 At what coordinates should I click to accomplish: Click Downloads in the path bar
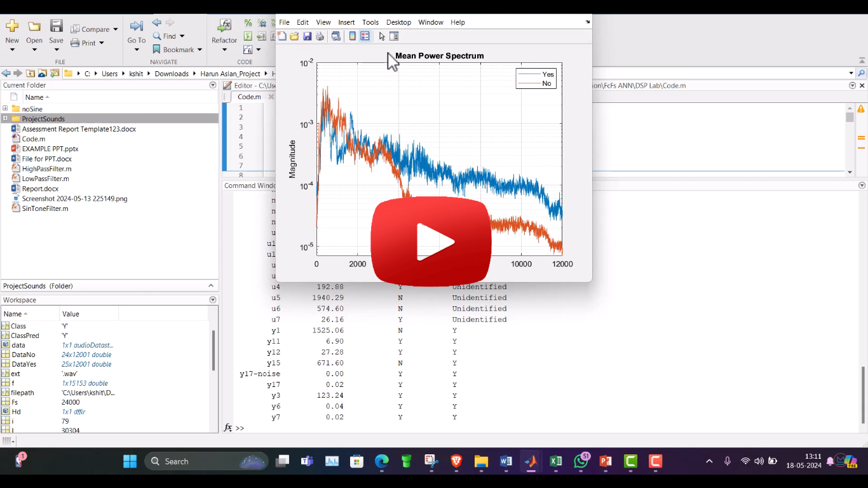[172, 74]
